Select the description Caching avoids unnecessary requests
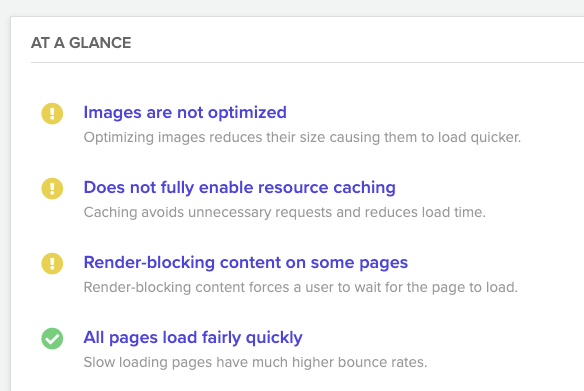The height and width of the screenshot is (391, 584). click(x=285, y=212)
